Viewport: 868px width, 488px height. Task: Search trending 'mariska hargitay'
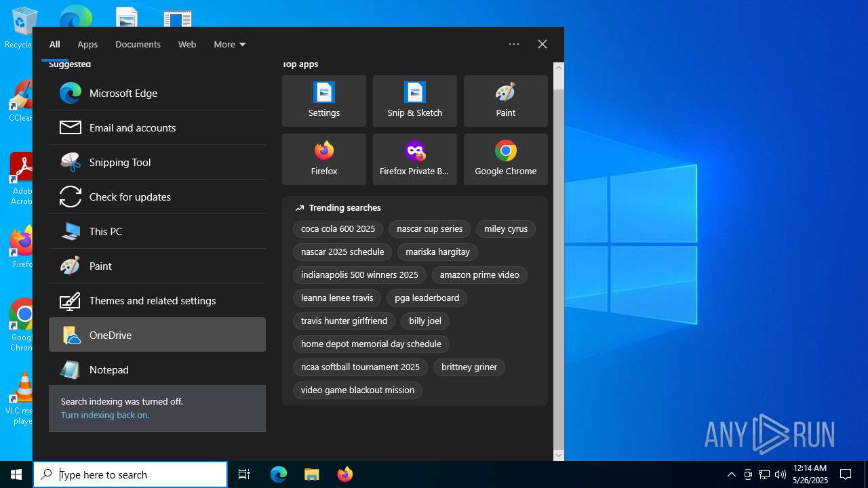point(437,252)
